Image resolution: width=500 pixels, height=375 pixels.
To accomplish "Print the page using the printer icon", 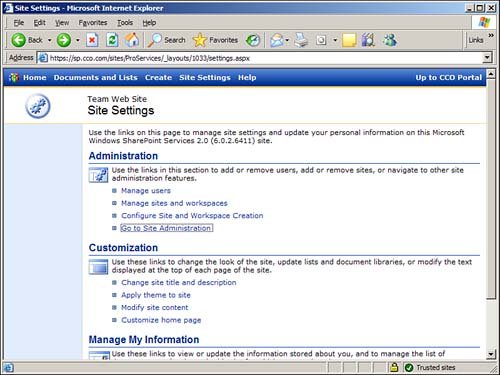I will (x=301, y=40).
